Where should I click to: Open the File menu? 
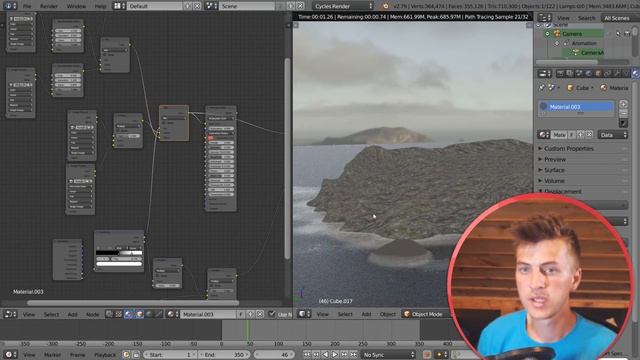click(27, 6)
